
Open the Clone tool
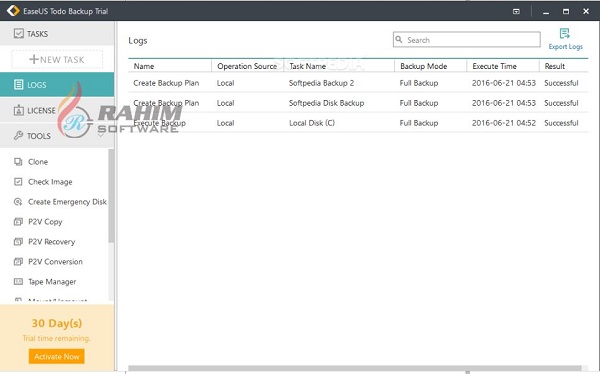pos(38,162)
